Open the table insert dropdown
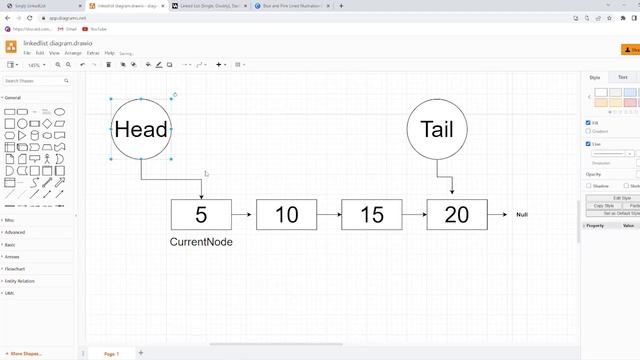Screen dimensions: 640x360 pos(240,64)
